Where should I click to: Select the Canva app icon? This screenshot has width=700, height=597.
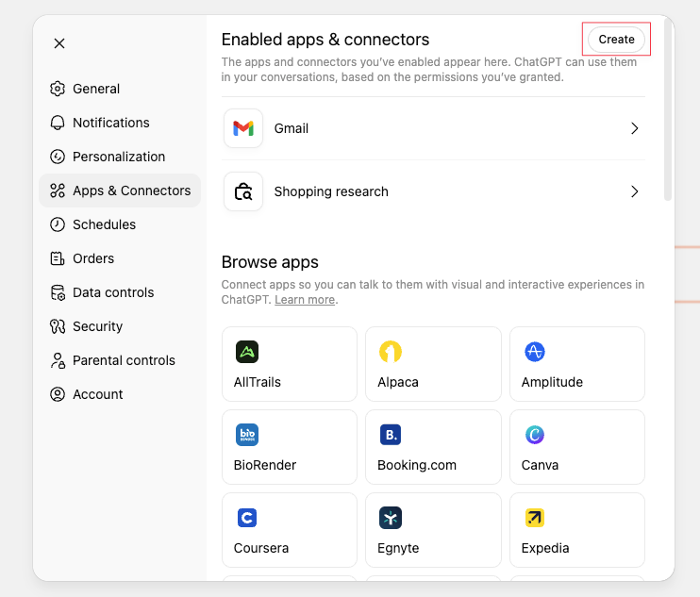tap(535, 435)
